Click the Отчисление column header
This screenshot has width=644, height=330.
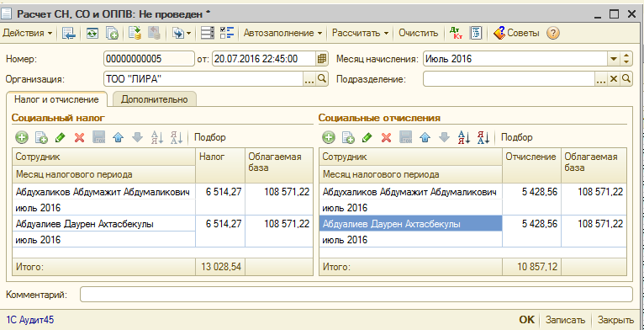[x=531, y=165]
